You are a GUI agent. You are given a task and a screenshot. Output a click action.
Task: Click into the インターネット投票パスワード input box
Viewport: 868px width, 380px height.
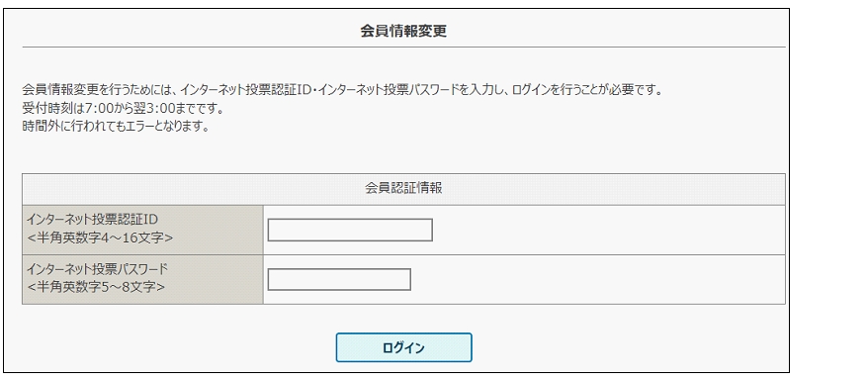click(339, 279)
